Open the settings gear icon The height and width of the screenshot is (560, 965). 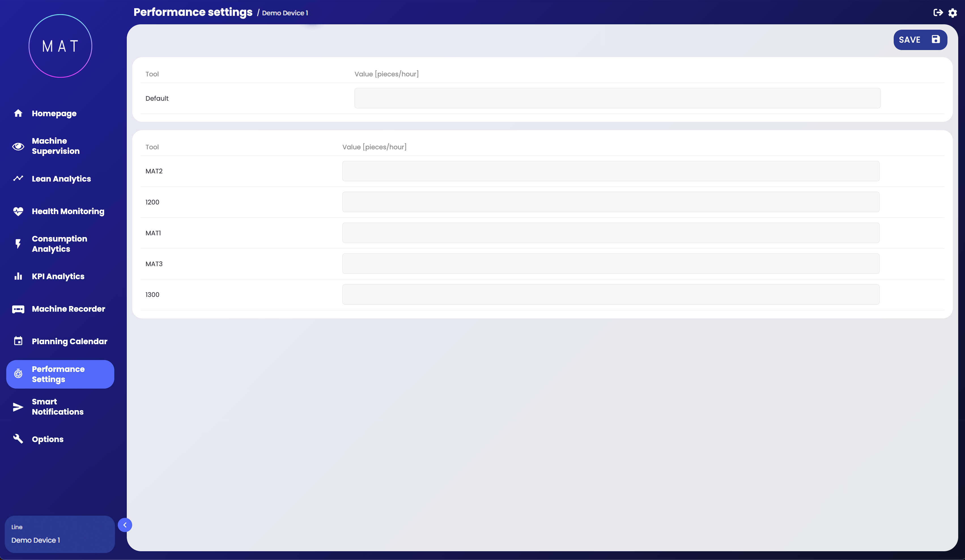(953, 13)
